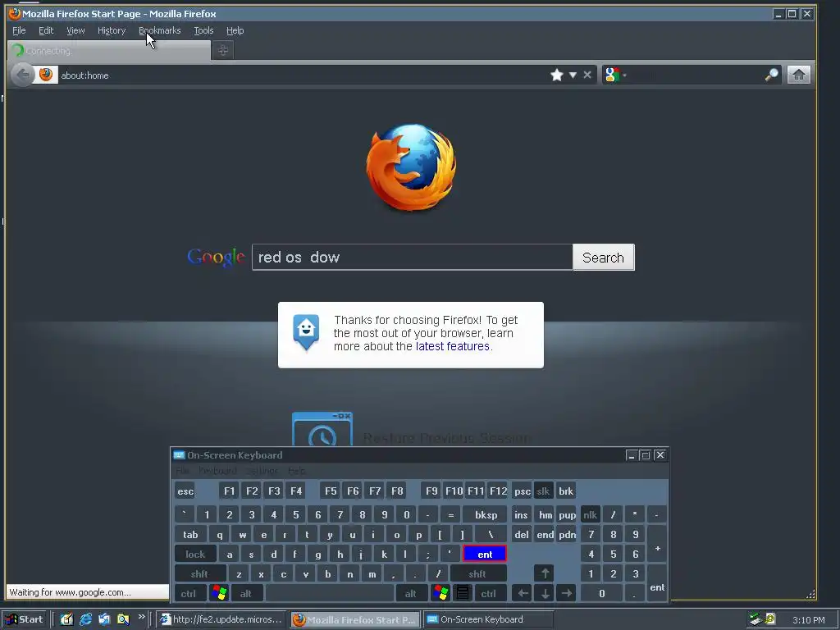Image resolution: width=840 pixels, height=630 pixels.
Task: Click the security alert tray icon
Action: pyautogui.click(x=770, y=619)
